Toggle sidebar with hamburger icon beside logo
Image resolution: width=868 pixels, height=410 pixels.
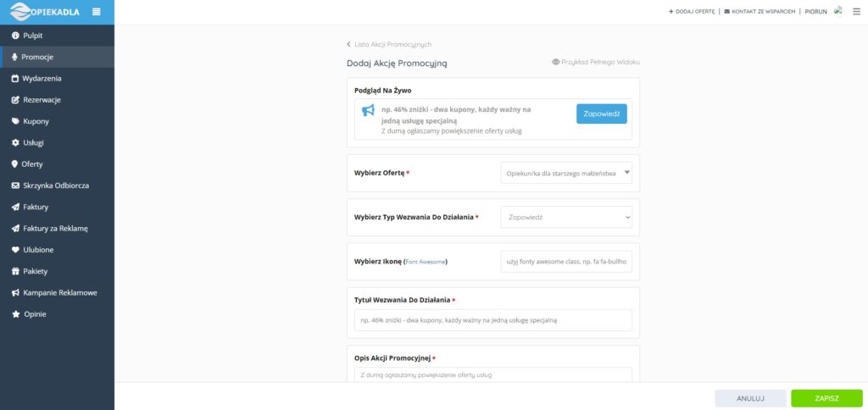97,11
